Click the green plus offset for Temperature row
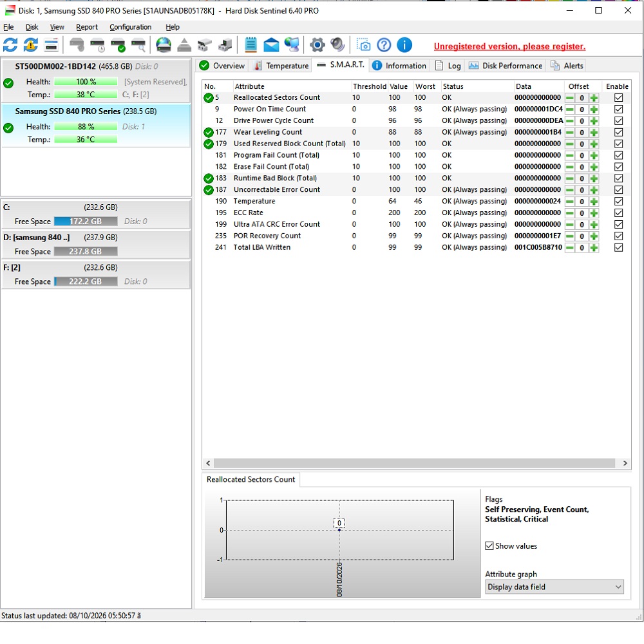This screenshot has width=644, height=644. pos(594,202)
